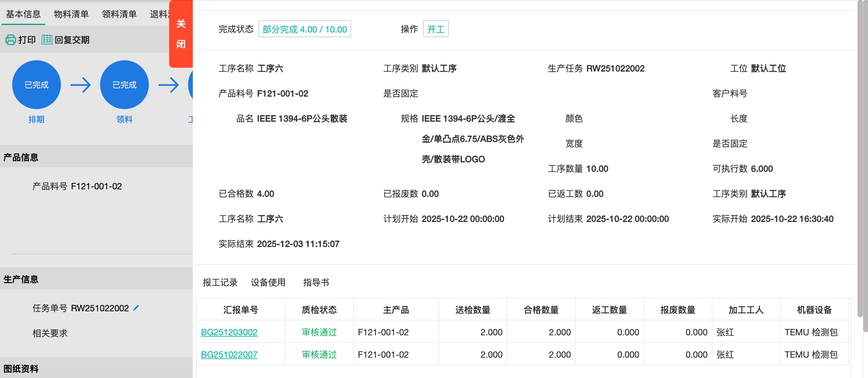This screenshot has height=378, width=868.
Task: Close the detail panel with red 关闭 tab
Action: [x=181, y=34]
